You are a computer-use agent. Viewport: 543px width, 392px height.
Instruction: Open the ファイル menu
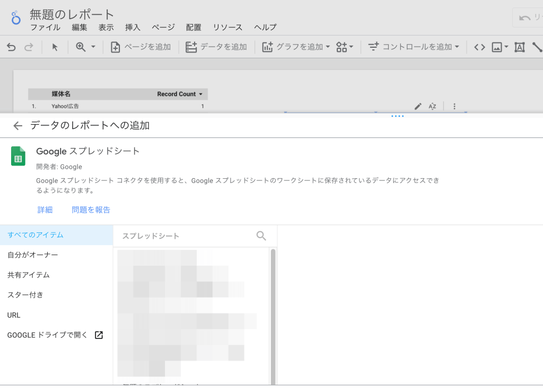[46, 28]
